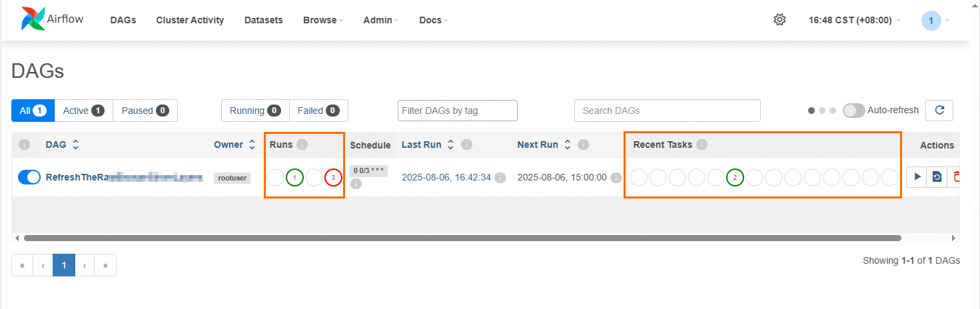Click the info icon beside Recent Tasks
This screenshot has height=309, width=980.
coord(702,145)
